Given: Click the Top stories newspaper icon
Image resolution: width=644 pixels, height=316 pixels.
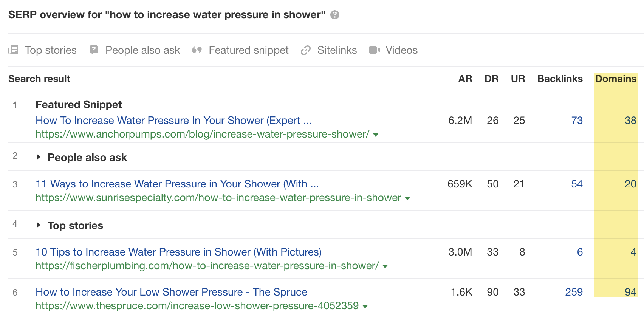Looking at the screenshot, I should click(13, 50).
